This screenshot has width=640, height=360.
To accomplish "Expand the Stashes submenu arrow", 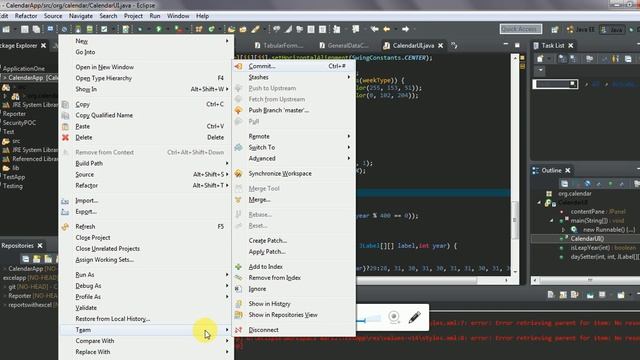I will (349, 77).
